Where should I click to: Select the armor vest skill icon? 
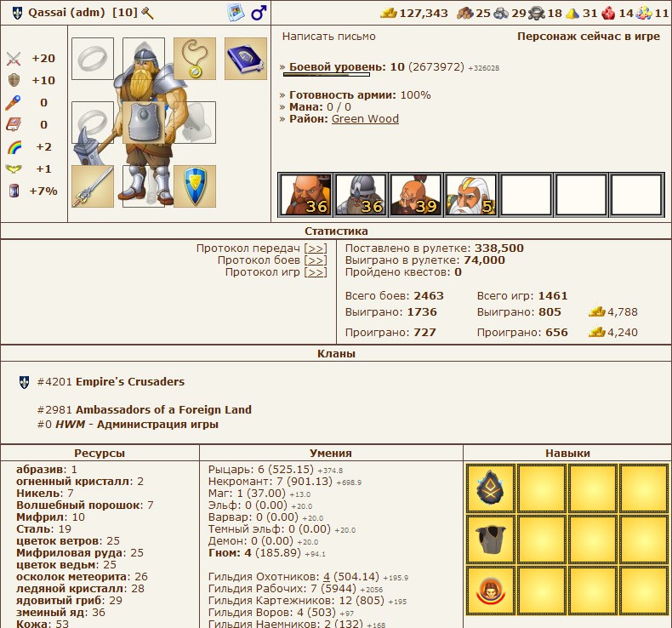click(x=491, y=540)
